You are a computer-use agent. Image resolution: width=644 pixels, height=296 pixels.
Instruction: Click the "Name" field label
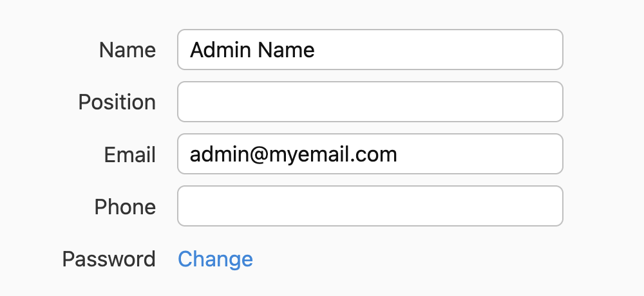coord(128,50)
